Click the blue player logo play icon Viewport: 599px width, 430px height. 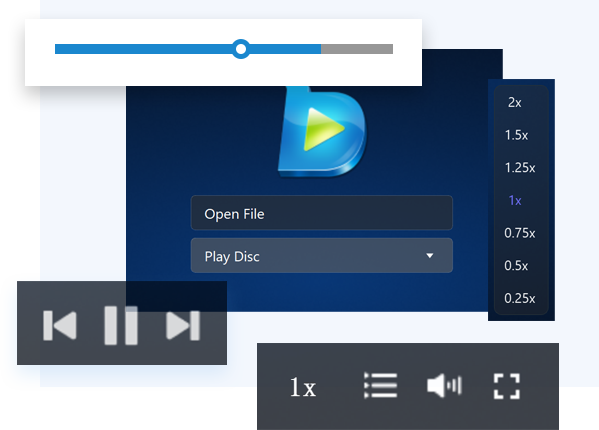(x=323, y=132)
